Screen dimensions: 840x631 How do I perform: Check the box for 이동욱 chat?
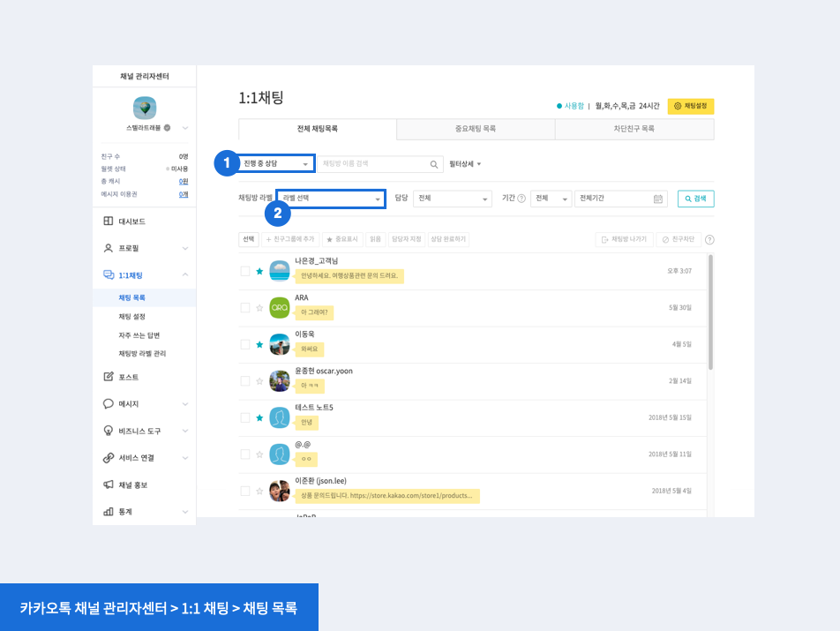pyautogui.click(x=244, y=344)
